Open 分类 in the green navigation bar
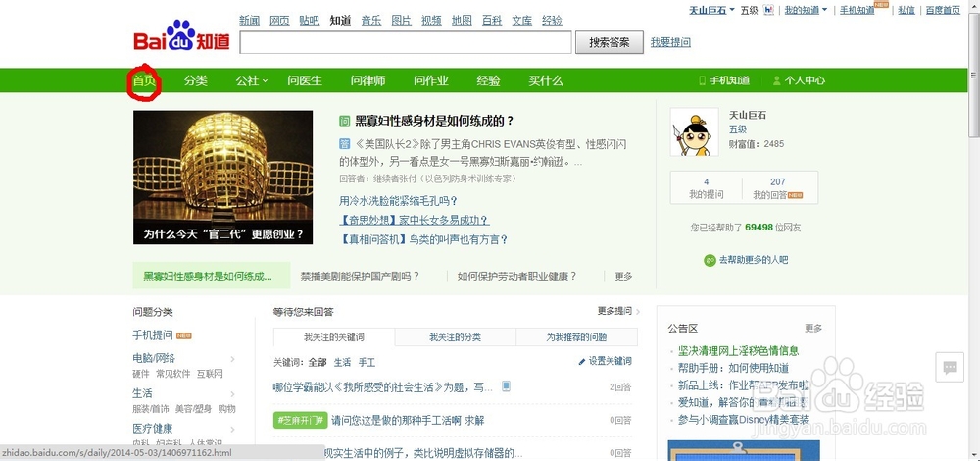The height and width of the screenshot is (461, 980). [x=196, y=80]
